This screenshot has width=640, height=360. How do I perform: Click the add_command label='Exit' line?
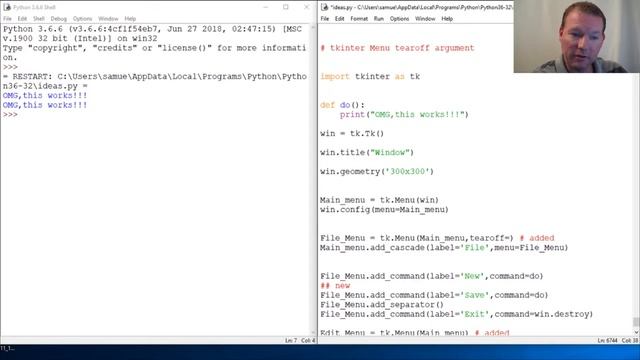click(x=456, y=314)
